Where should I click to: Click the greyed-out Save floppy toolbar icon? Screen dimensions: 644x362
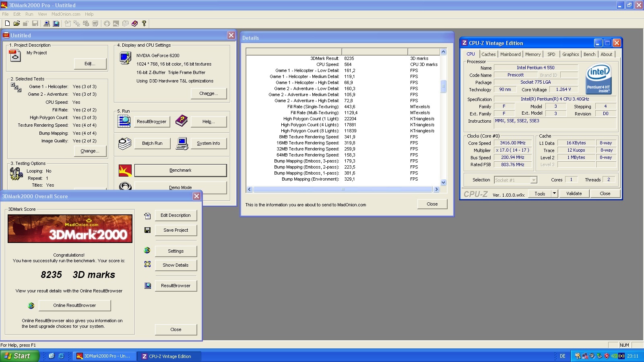[35, 23]
